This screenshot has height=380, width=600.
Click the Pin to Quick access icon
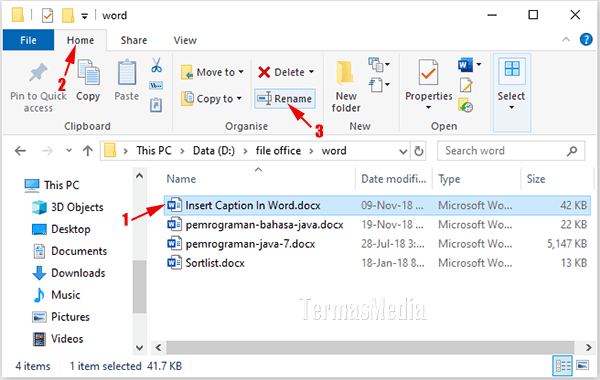click(38, 73)
